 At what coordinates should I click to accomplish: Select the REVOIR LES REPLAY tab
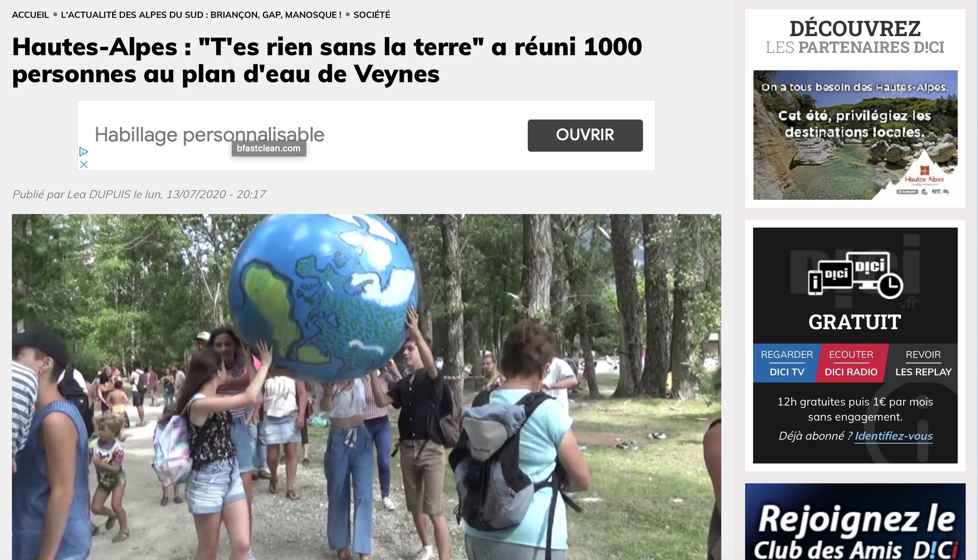[x=923, y=363]
